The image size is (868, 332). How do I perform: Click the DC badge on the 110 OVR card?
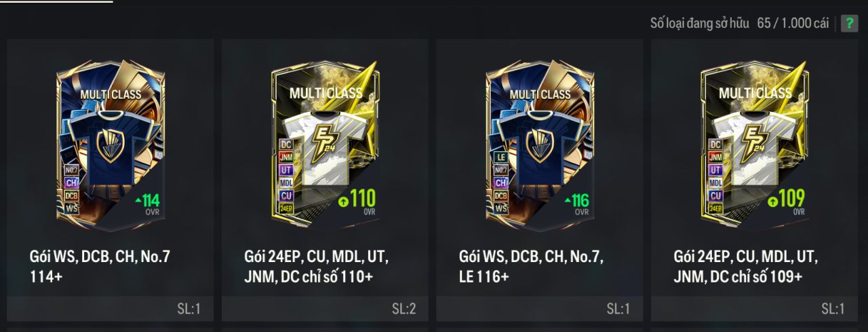tap(286, 144)
